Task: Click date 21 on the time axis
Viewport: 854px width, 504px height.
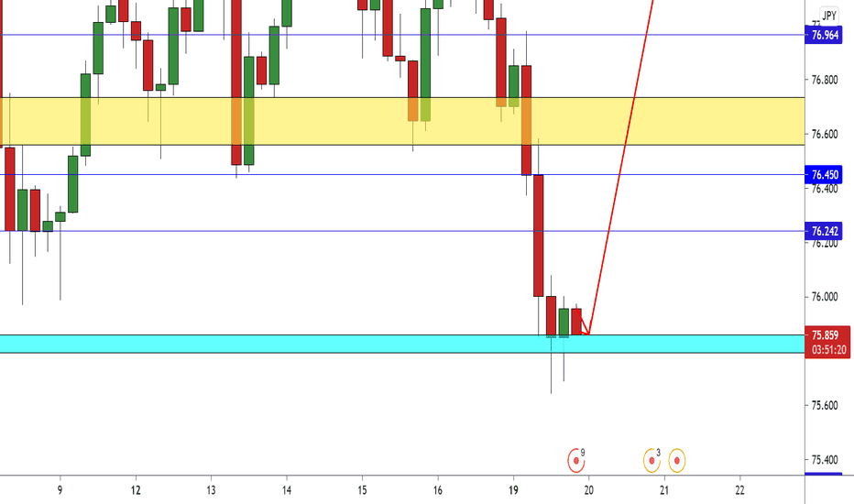Action: pyautogui.click(x=664, y=490)
